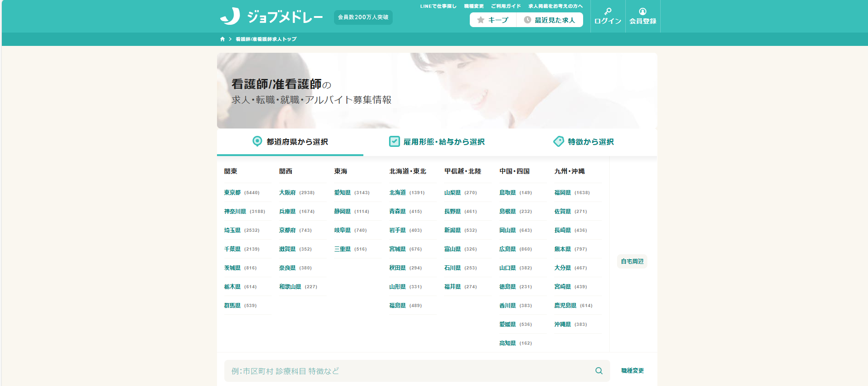Open the 東京都 job listings
This screenshot has width=868, height=386.
point(232,193)
